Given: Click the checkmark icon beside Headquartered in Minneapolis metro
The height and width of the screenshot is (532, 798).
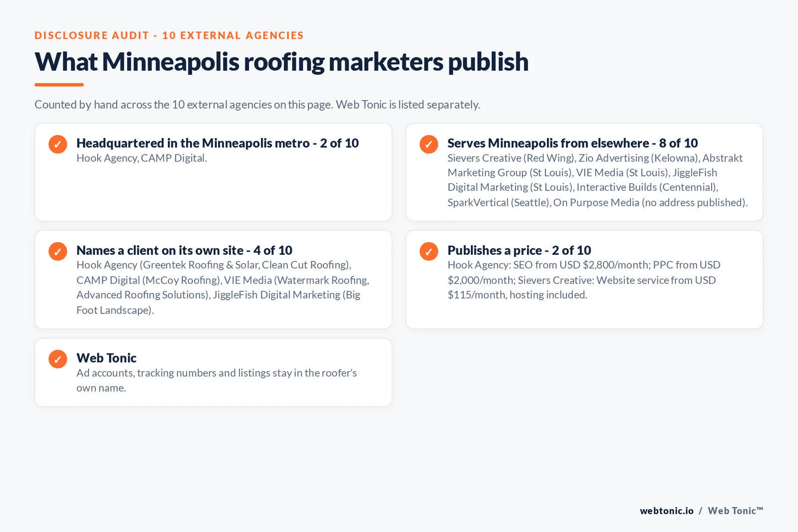Looking at the screenshot, I should [x=58, y=144].
